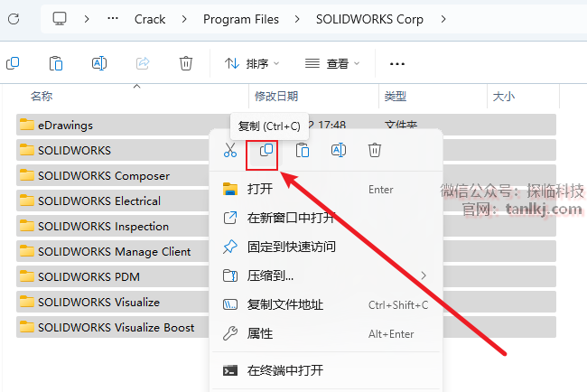Click the This PC monitor icon
Image resolution: width=587 pixels, height=392 pixels.
60,19
